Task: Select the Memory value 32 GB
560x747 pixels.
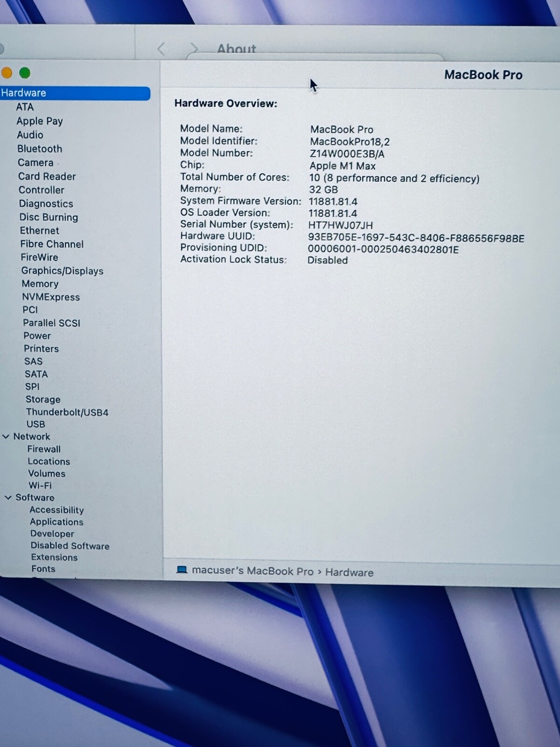Action: pos(323,190)
